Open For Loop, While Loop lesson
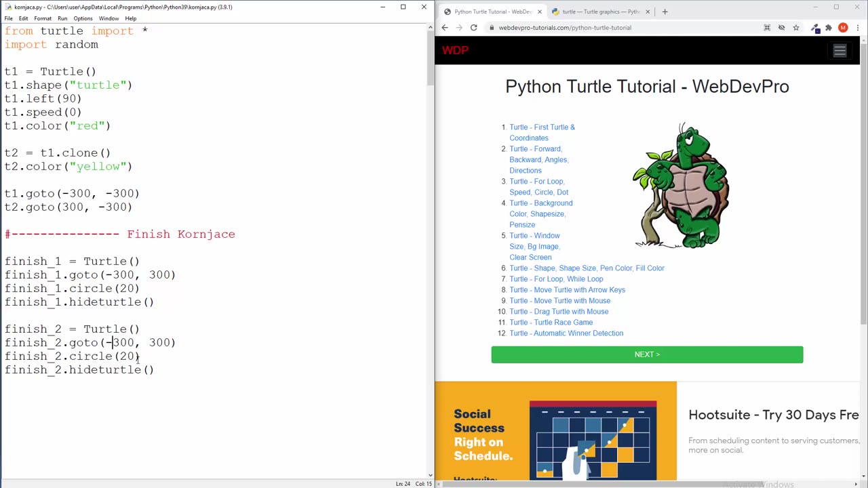This screenshot has width=868, height=488. coord(556,279)
